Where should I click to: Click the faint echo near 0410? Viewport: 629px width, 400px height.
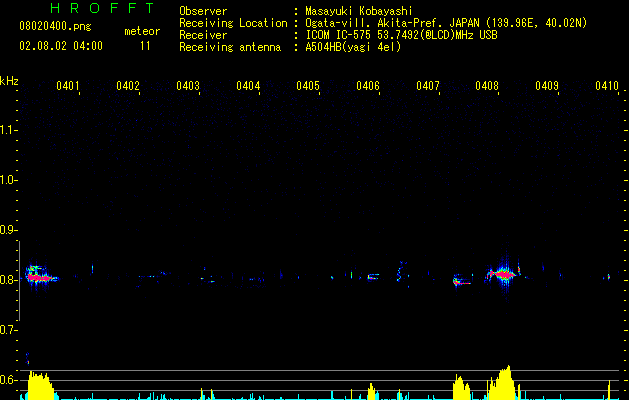pyautogui.click(x=609, y=277)
